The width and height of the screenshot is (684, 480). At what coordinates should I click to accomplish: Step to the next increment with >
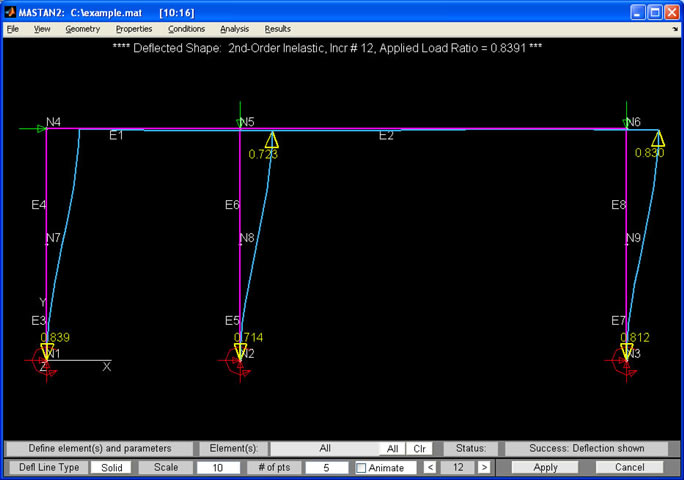tap(484, 467)
